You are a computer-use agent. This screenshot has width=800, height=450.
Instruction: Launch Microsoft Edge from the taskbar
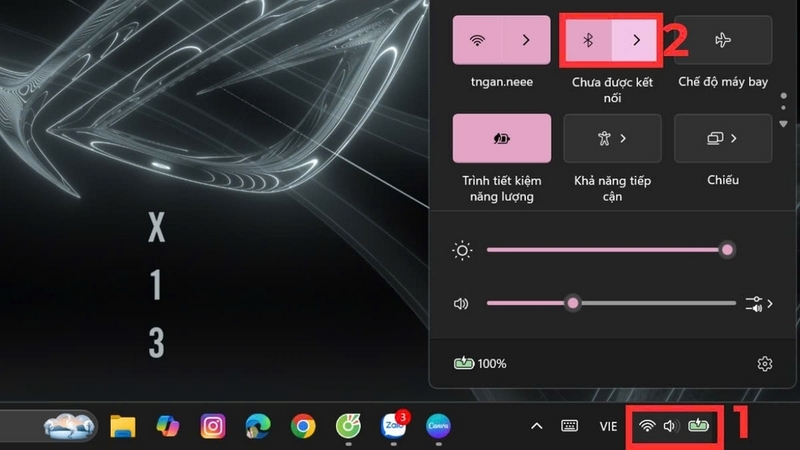click(x=258, y=426)
